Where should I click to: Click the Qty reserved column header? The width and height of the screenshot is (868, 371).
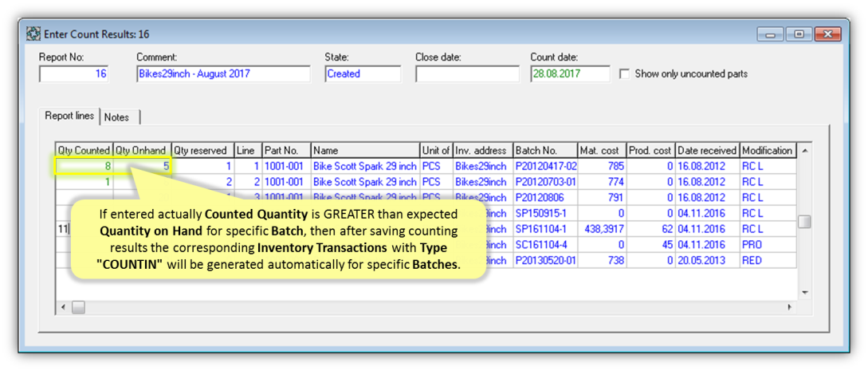point(202,150)
